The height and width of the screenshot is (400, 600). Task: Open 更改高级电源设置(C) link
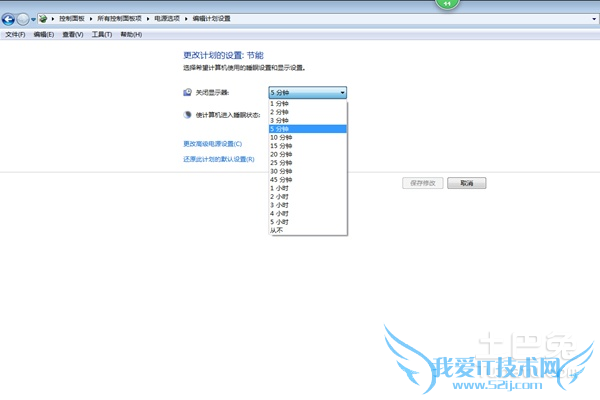212,144
